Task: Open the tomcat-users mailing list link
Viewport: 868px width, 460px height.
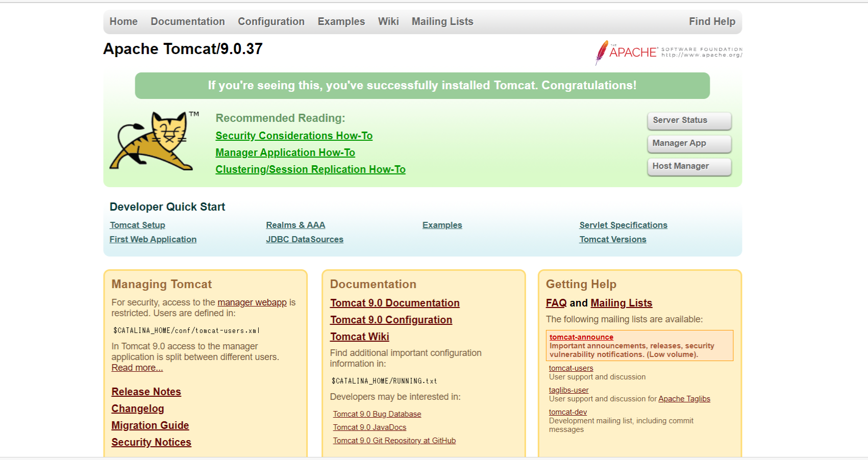Action: [571, 368]
